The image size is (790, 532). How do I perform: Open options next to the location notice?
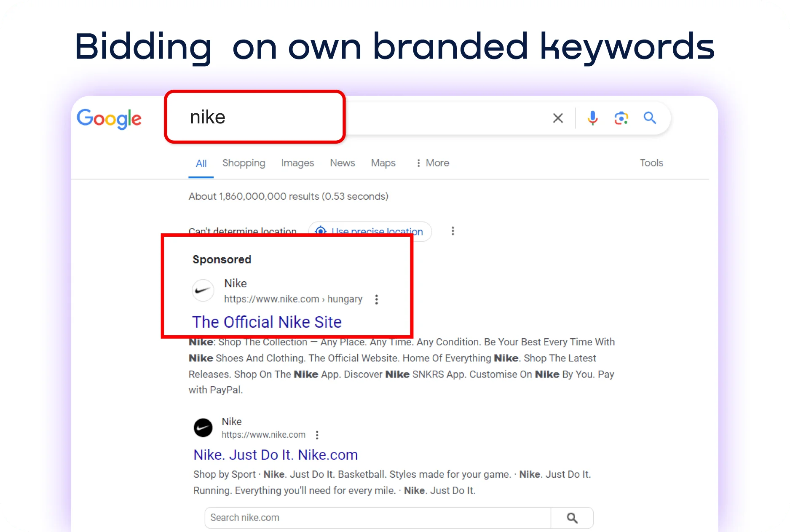[x=453, y=231]
